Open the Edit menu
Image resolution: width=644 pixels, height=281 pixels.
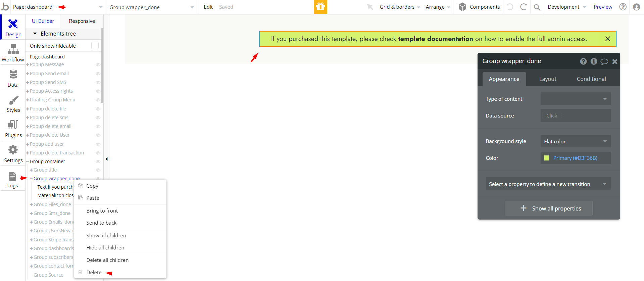208,7
